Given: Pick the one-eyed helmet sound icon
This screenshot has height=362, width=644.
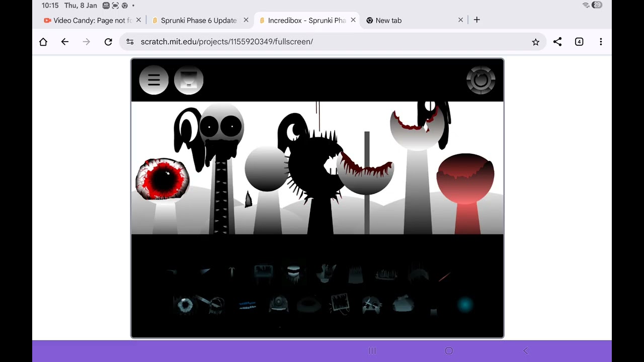Looking at the screenshot, I should [x=278, y=304].
